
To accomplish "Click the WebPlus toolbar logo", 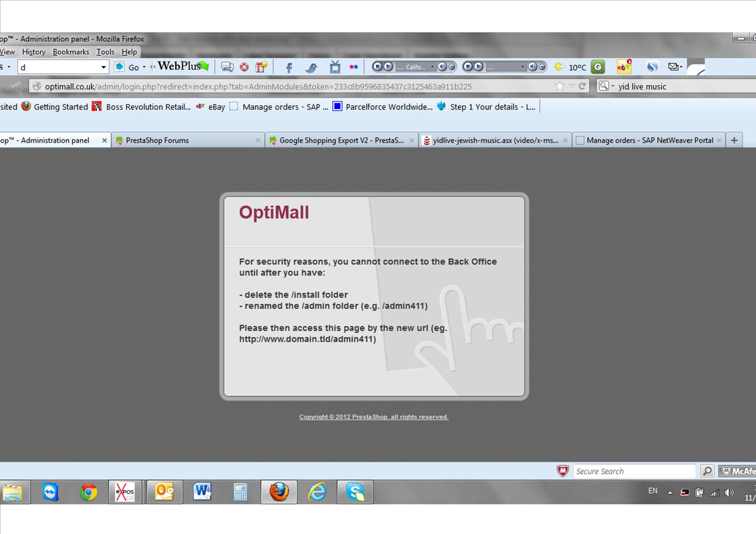I will click(x=183, y=66).
